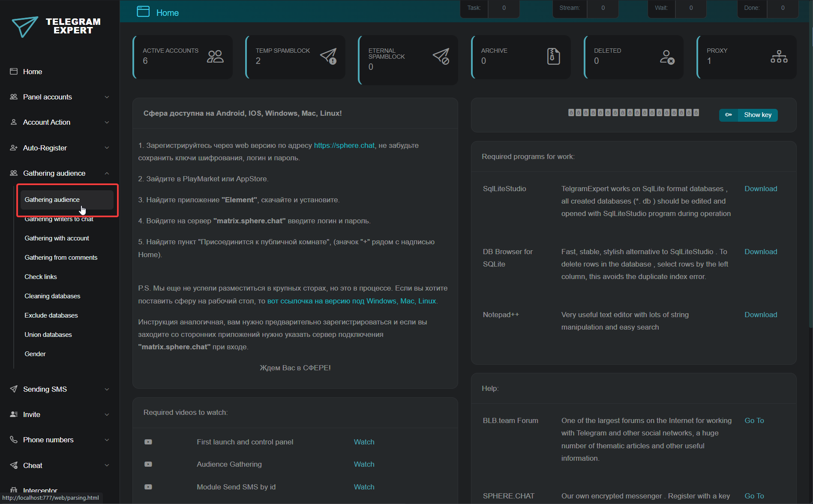Click the Proxy network icon
This screenshot has height=504, width=813.
tap(779, 57)
